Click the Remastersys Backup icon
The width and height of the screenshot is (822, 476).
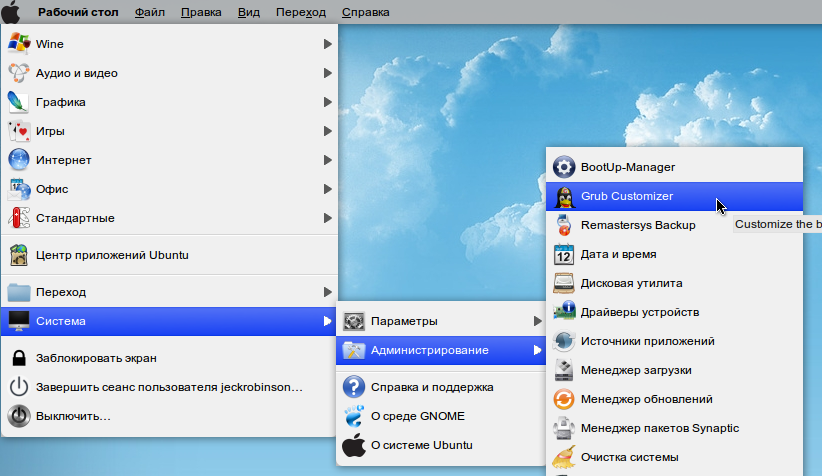click(564, 225)
